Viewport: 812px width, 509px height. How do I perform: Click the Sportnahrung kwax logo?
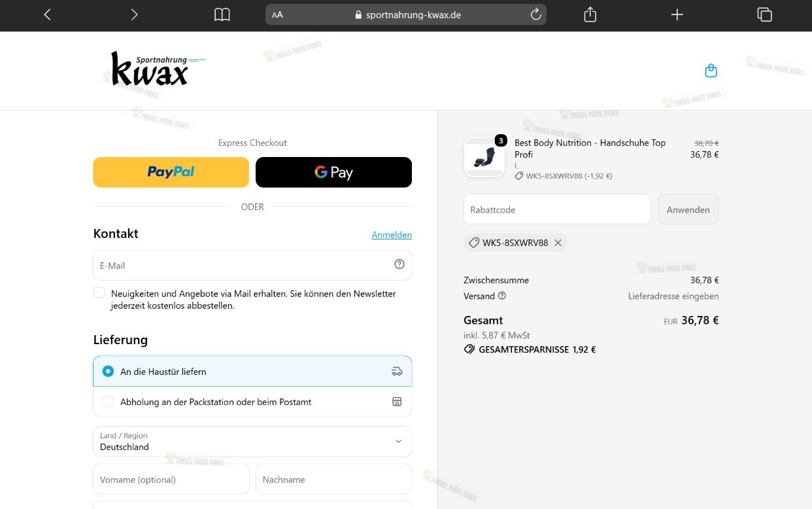tap(157, 69)
